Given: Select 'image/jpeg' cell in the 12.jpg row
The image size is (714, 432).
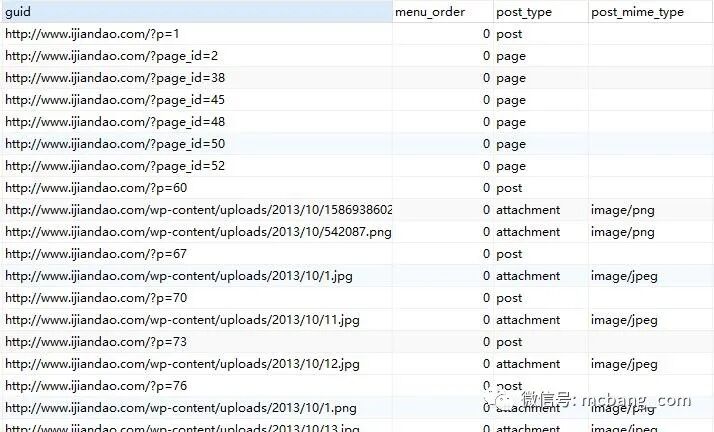Looking at the screenshot, I should click(651, 364).
